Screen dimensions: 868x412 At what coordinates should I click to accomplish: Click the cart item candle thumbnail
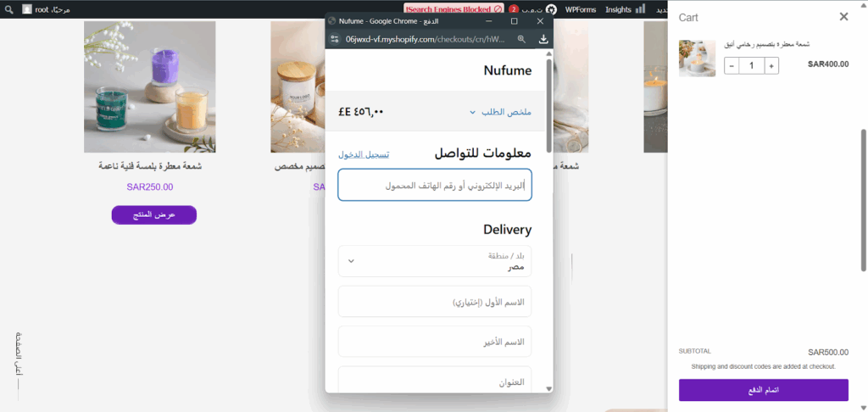click(697, 58)
